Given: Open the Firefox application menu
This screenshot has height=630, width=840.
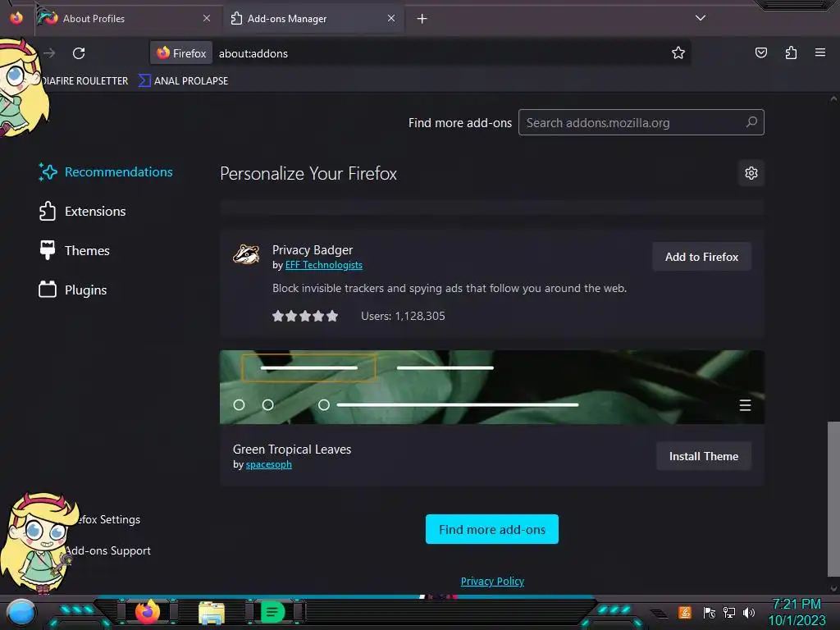Looking at the screenshot, I should pos(819,52).
